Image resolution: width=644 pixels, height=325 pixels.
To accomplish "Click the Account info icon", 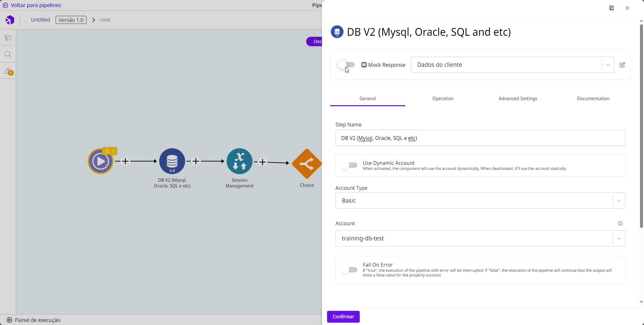I will click(x=620, y=224).
